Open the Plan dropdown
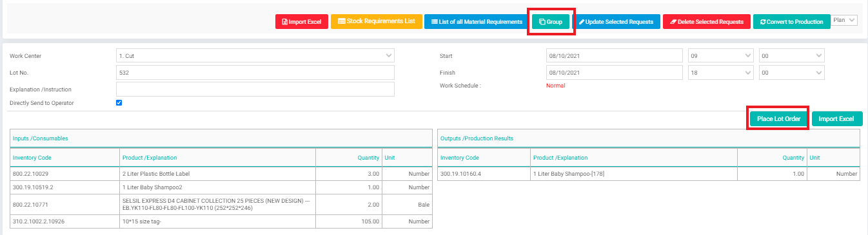Image resolution: width=868 pixels, height=235 pixels. (844, 20)
